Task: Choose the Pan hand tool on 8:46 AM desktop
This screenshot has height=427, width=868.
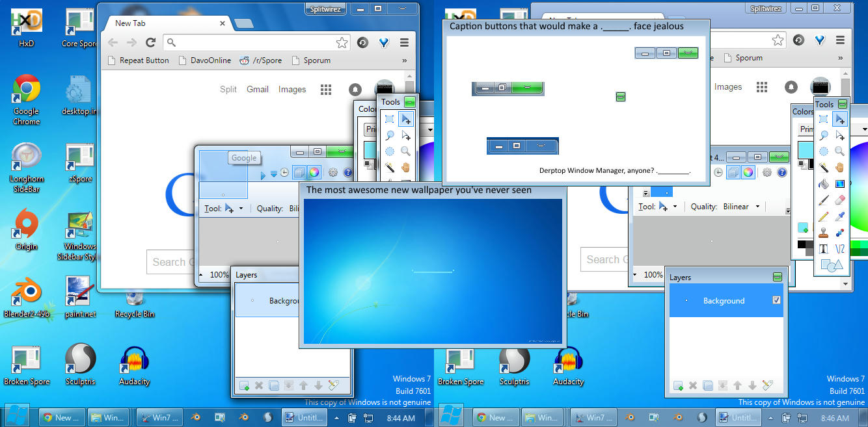Action: [x=840, y=168]
